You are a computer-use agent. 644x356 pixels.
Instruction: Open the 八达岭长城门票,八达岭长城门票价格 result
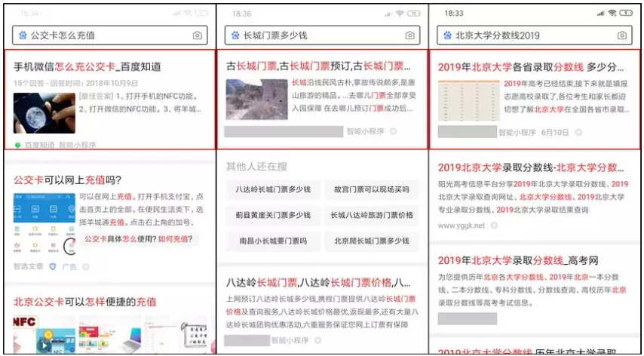pos(318,283)
